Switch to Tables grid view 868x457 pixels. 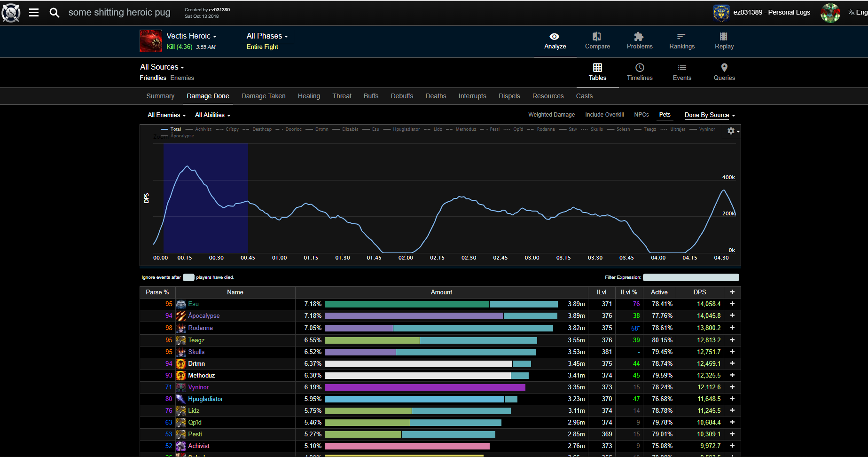tap(597, 68)
